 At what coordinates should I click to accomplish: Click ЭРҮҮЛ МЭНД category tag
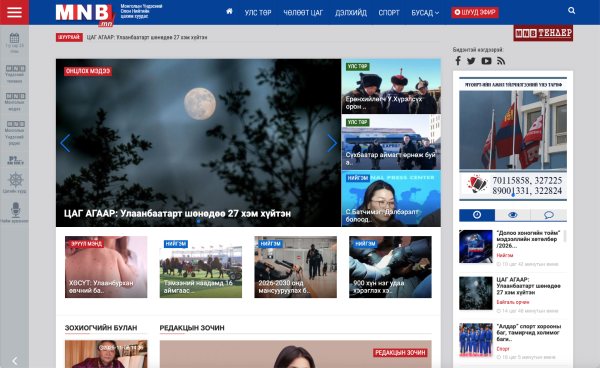pos(86,244)
